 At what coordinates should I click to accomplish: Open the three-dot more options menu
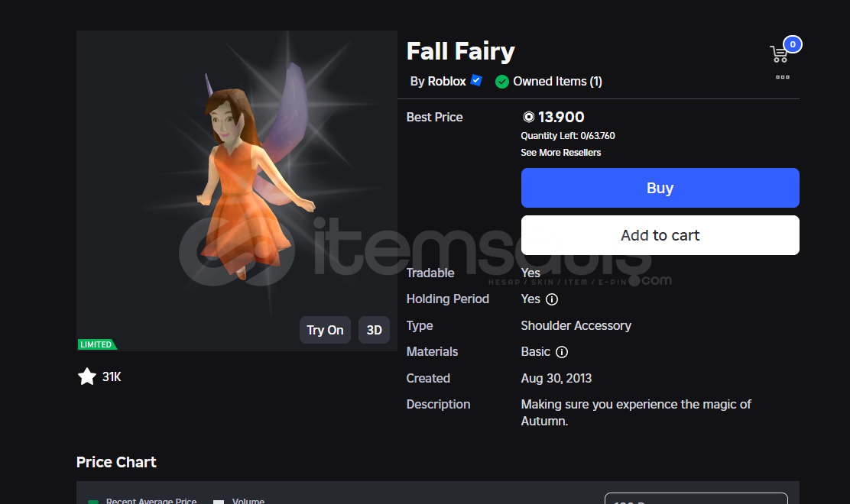click(782, 77)
